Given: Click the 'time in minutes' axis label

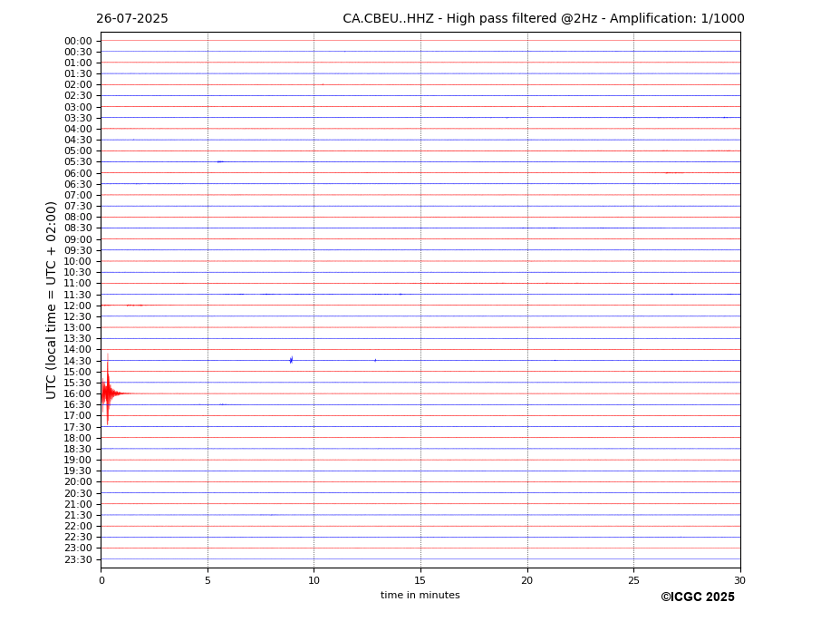Looking at the screenshot, I should (x=420, y=595).
